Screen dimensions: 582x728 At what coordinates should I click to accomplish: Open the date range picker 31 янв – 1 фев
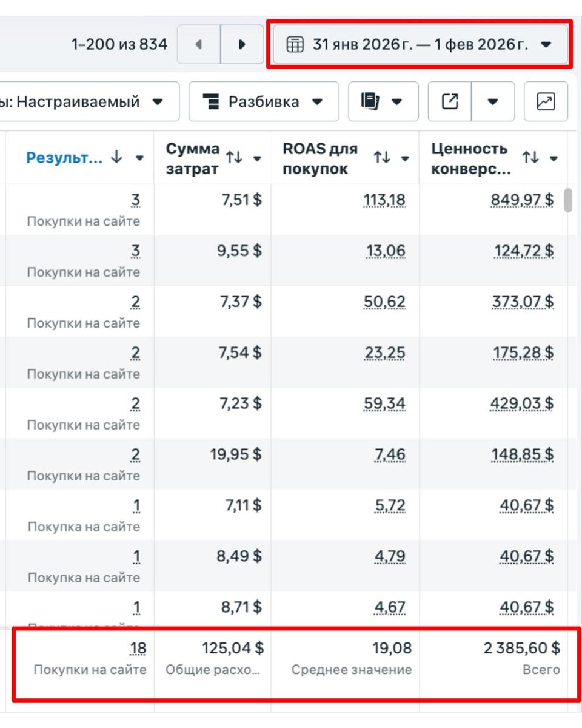[420, 44]
